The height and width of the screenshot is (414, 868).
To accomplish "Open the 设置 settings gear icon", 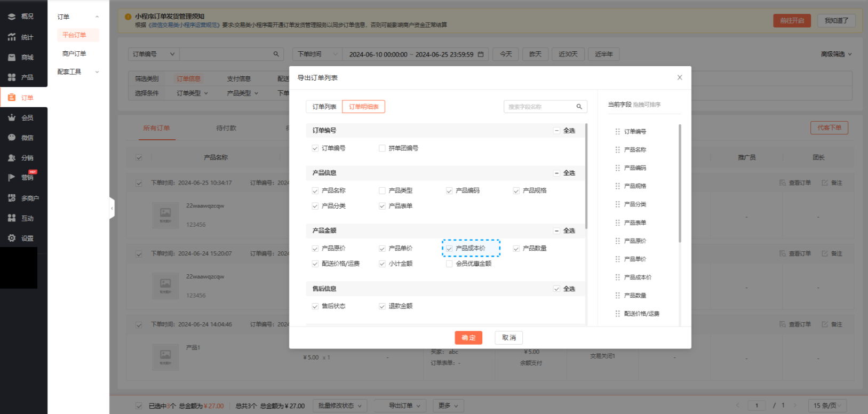I will coord(11,238).
